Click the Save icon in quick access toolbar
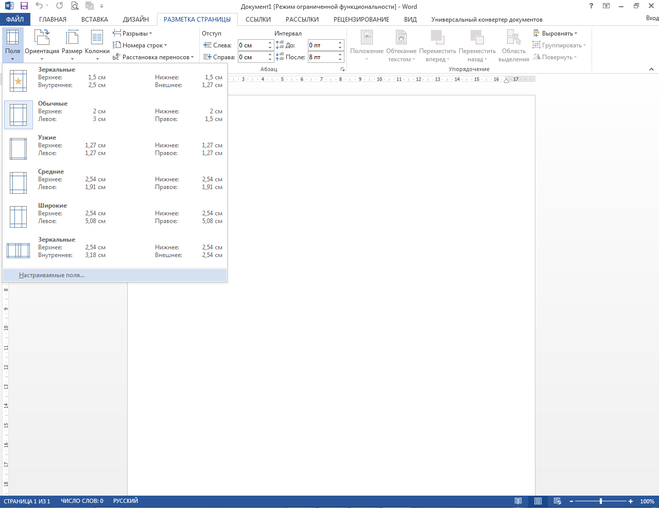The image size is (659, 508). 24,6
